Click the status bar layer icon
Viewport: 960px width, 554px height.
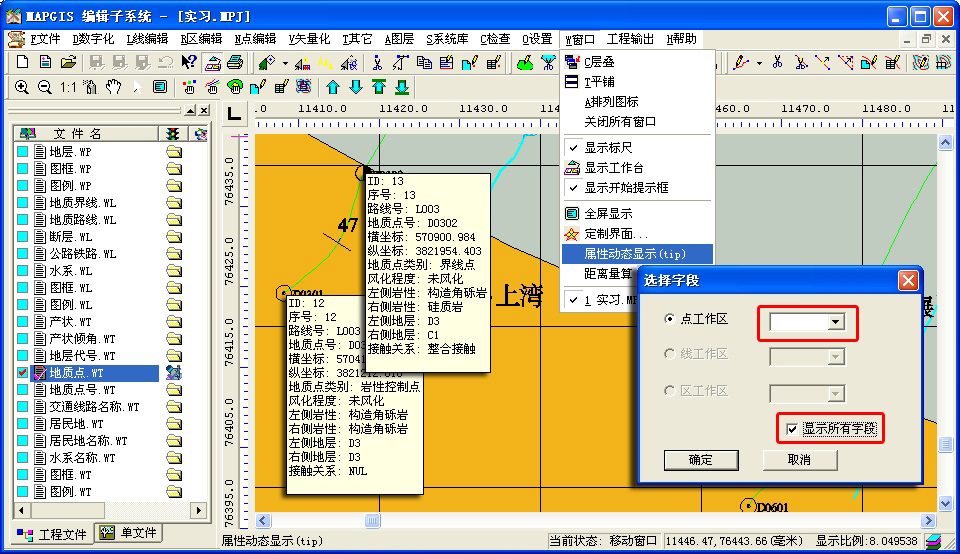coord(934,541)
